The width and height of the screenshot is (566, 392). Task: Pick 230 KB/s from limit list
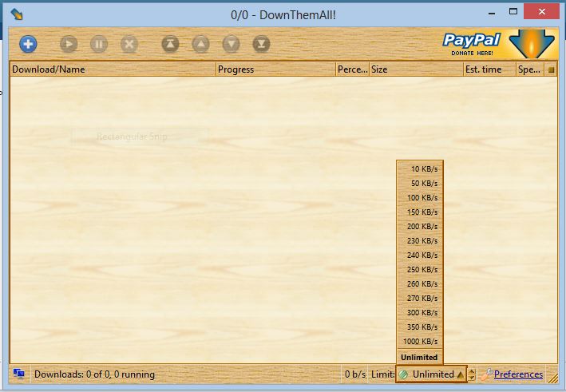point(420,241)
